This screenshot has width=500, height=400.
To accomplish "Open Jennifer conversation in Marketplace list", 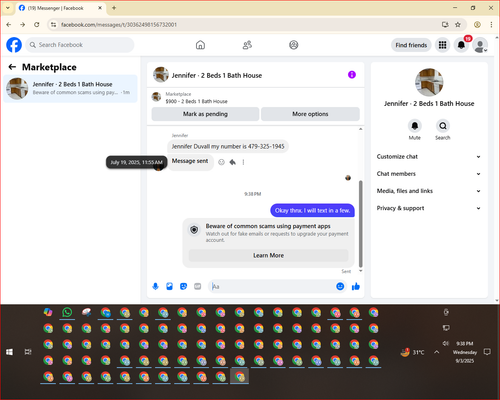I will click(x=70, y=88).
